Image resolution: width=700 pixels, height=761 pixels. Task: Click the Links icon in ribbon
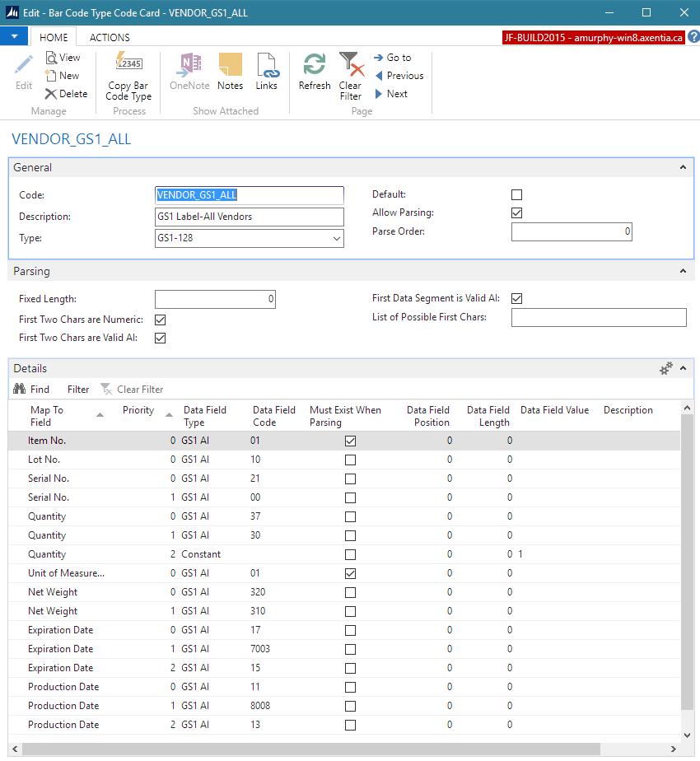266,66
